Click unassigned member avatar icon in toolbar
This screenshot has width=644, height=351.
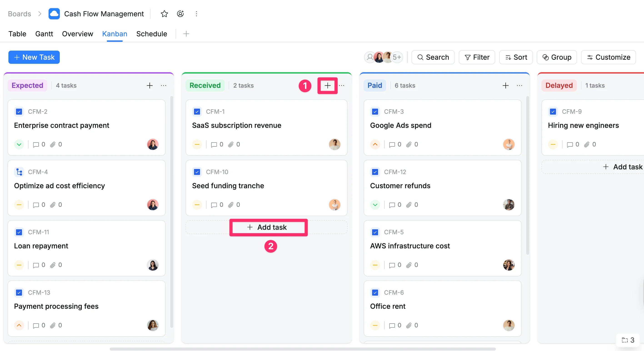tap(370, 57)
